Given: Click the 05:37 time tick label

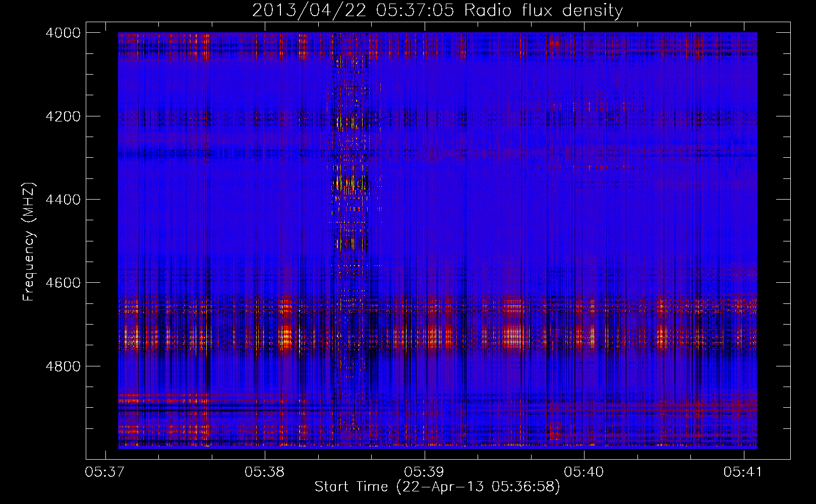Looking at the screenshot, I should tap(105, 472).
